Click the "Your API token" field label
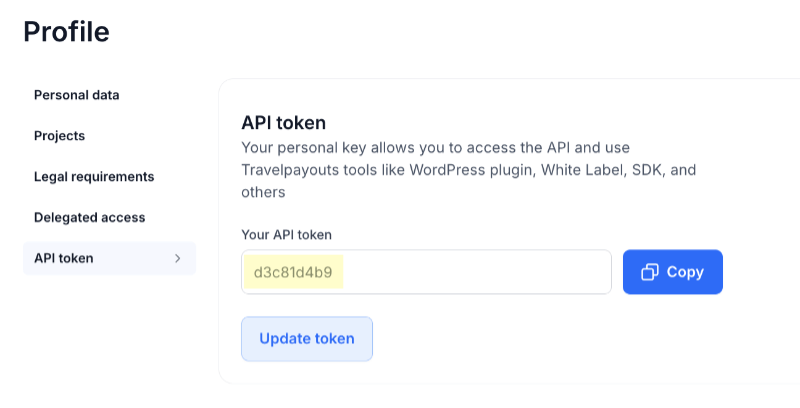 287,234
